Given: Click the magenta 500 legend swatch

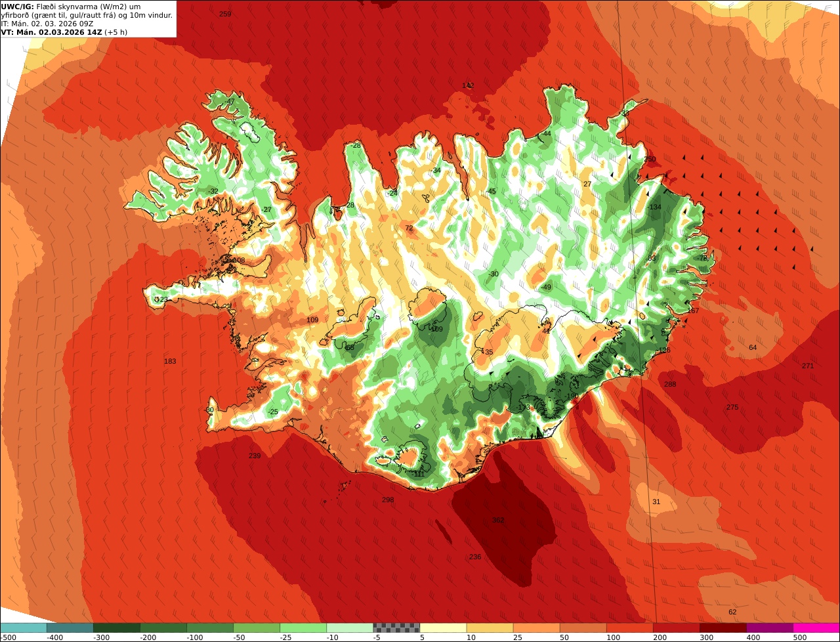Looking at the screenshot, I should pyautogui.click(x=816, y=628).
